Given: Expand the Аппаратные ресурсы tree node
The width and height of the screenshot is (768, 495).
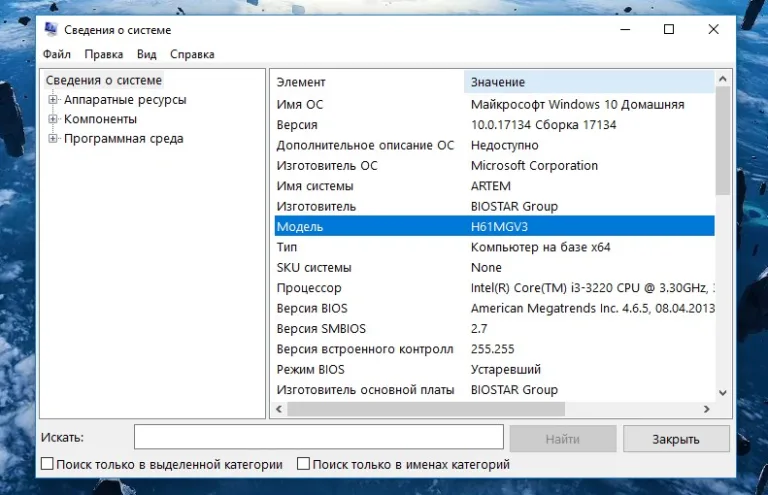Looking at the screenshot, I should coord(52,99).
